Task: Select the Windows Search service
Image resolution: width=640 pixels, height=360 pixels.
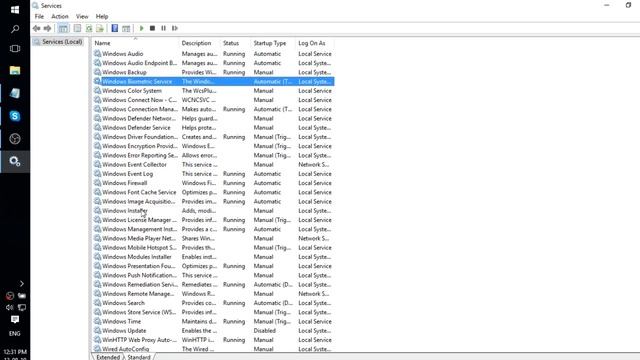Action: point(213,303)
